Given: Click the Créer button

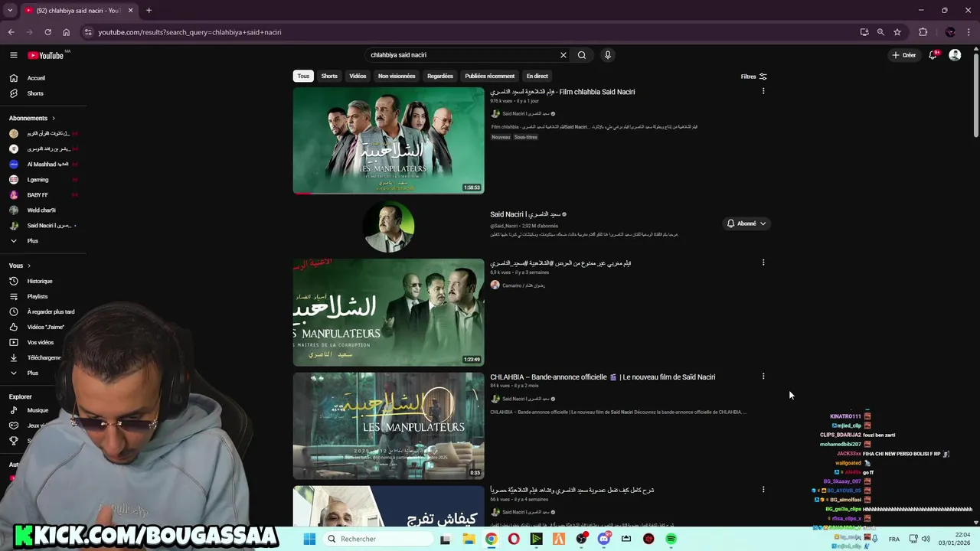Looking at the screenshot, I should click(x=903, y=55).
